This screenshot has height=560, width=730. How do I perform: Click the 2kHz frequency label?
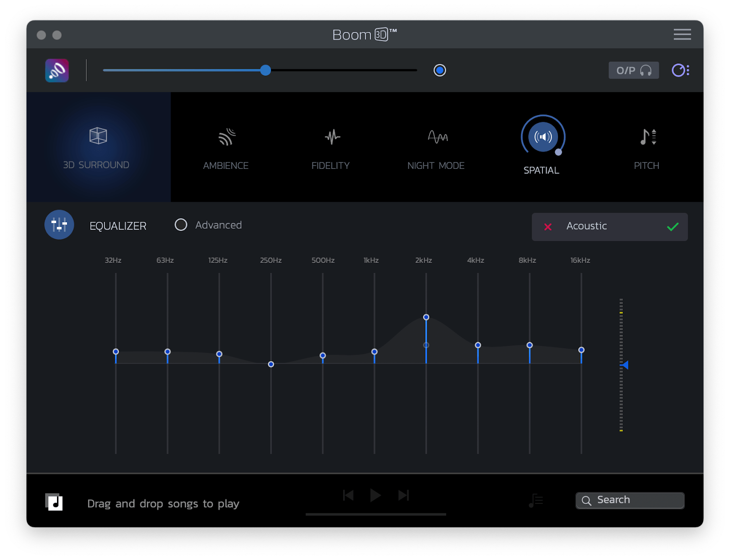click(423, 260)
